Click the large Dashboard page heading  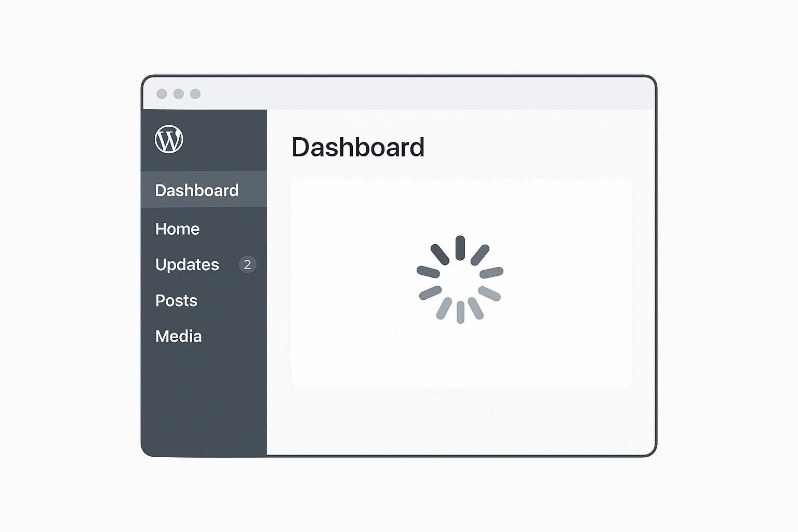tap(358, 147)
